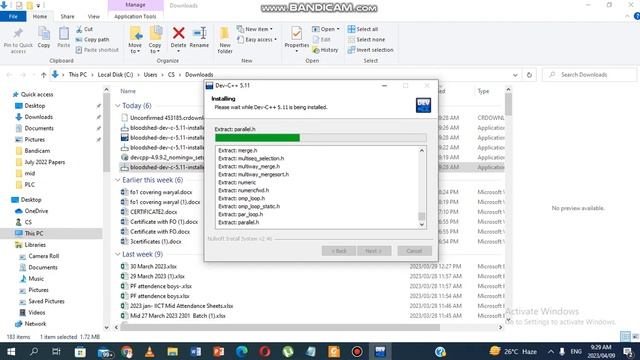Open Chrome from the taskbar
This screenshot has width=640, height=360.
(x=127, y=351)
